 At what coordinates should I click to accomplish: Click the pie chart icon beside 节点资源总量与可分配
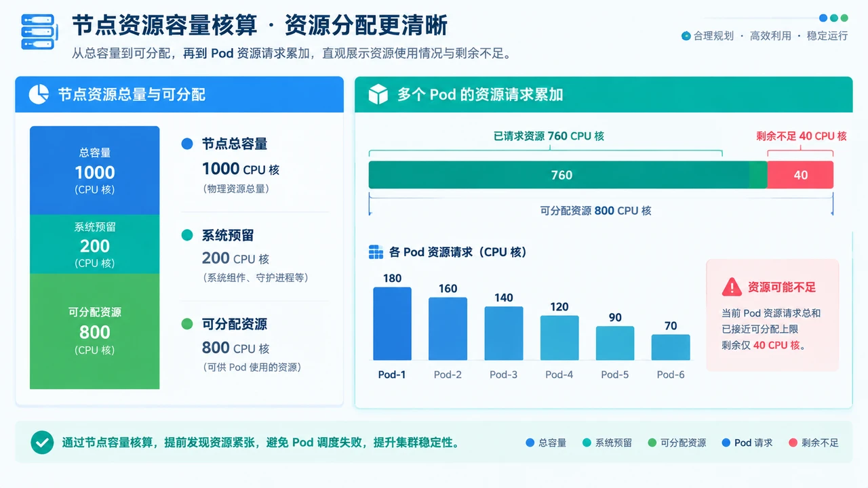(x=39, y=94)
